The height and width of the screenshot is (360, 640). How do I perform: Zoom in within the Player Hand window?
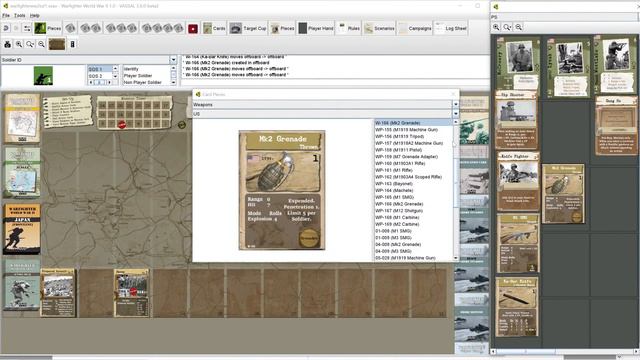point(496,27)
